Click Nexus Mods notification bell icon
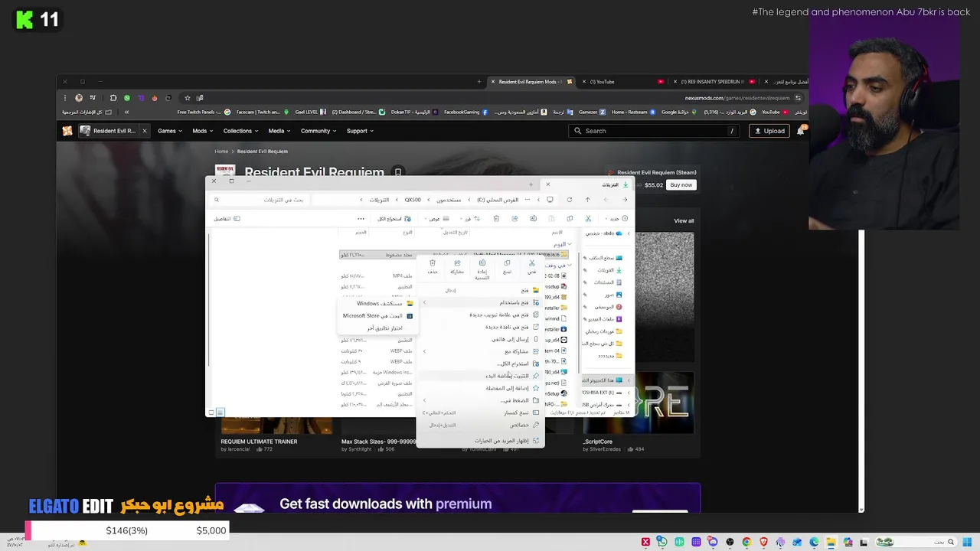 [801, 131]
